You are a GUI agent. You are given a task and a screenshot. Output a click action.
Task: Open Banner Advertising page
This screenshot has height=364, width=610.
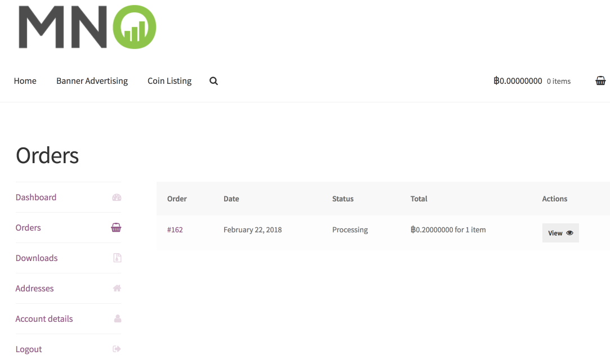(x=92, y=81)
